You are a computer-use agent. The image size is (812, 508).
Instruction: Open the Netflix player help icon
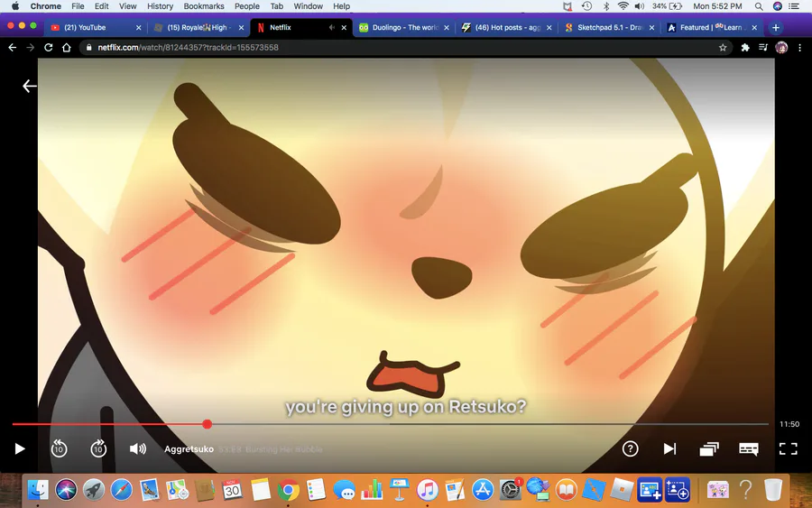(x=630, y=448)
